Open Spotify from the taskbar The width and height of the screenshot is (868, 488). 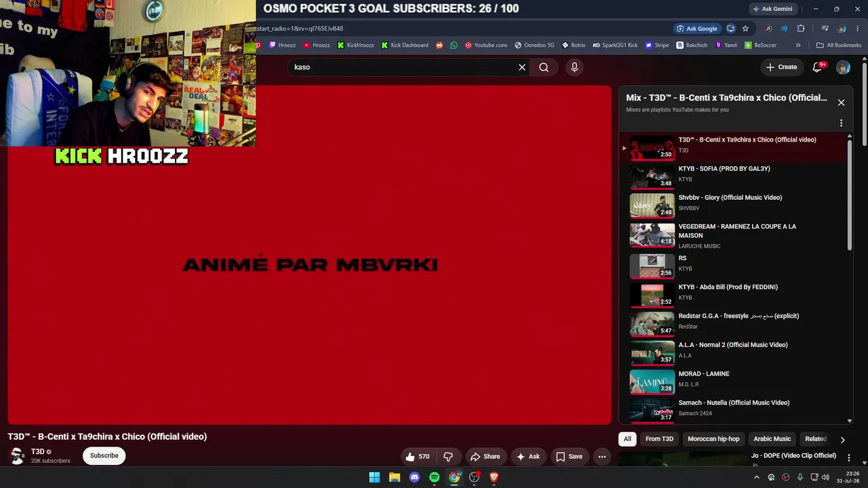click(x=435, y=477)
